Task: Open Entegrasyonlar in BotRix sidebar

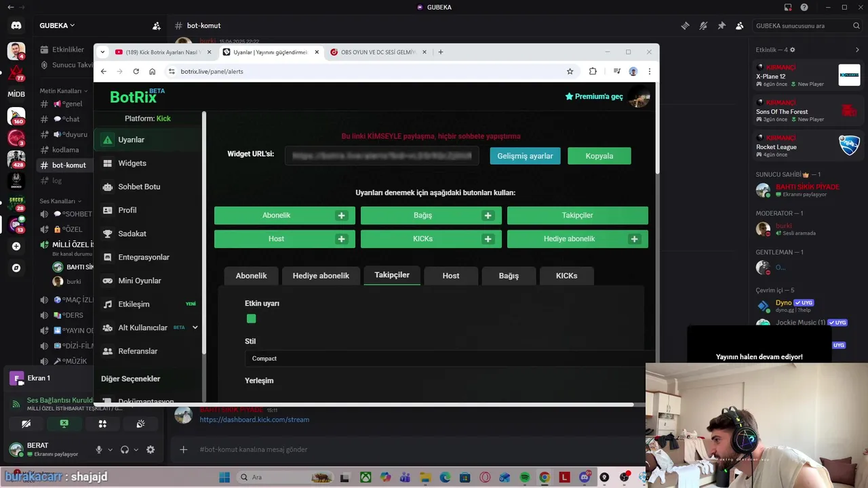Action: click(x=149, y=257)
